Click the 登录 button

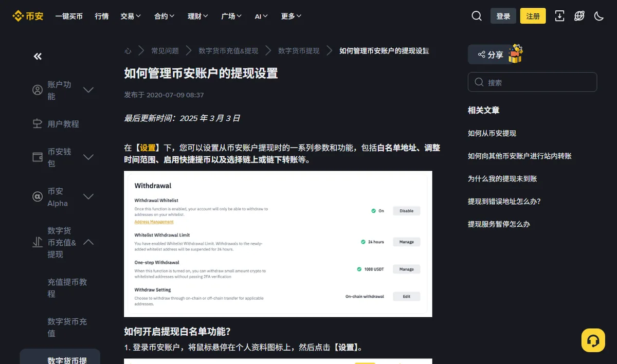[x=503, y=16]
